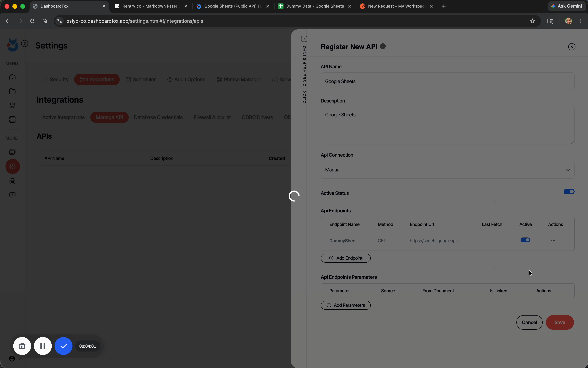
Task: Expand the user menu chevron at bottom
Action: click(x=22, y=359)
